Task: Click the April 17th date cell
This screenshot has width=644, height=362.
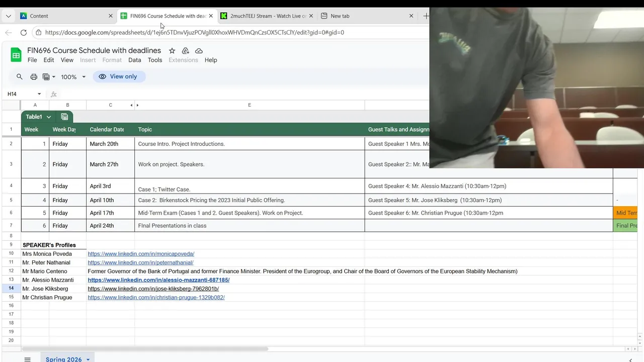Action: click(x=110, y=213)
